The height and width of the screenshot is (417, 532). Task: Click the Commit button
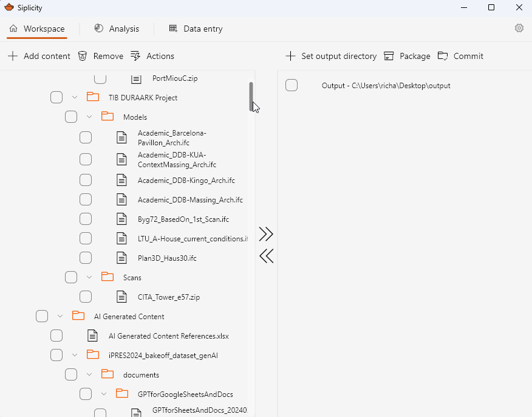pyautogui.click(x=460, y=55)
